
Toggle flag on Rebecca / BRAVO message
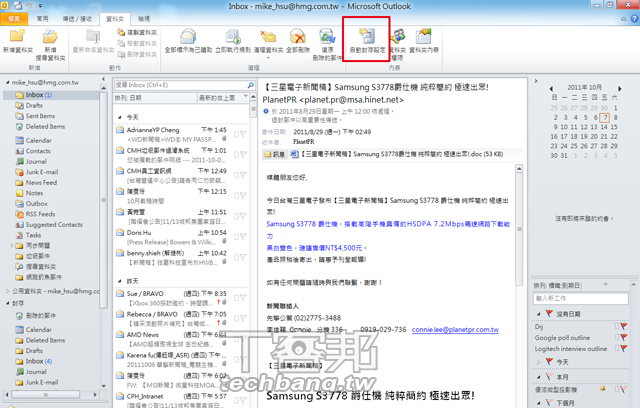click(x=243, y=319)
